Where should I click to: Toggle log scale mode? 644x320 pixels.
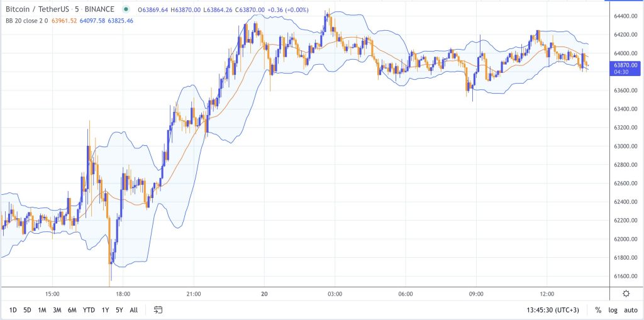click(x=613, y=310)
